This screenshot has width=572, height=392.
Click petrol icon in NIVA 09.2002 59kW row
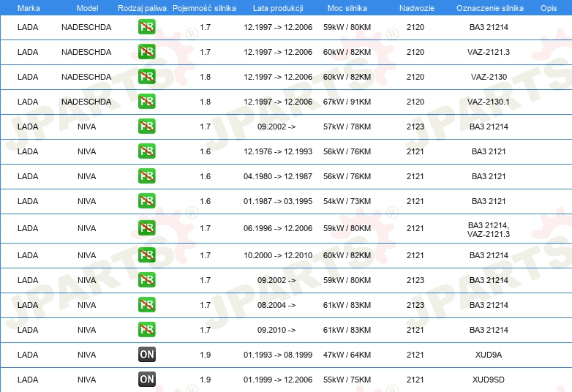pos(146,279)
